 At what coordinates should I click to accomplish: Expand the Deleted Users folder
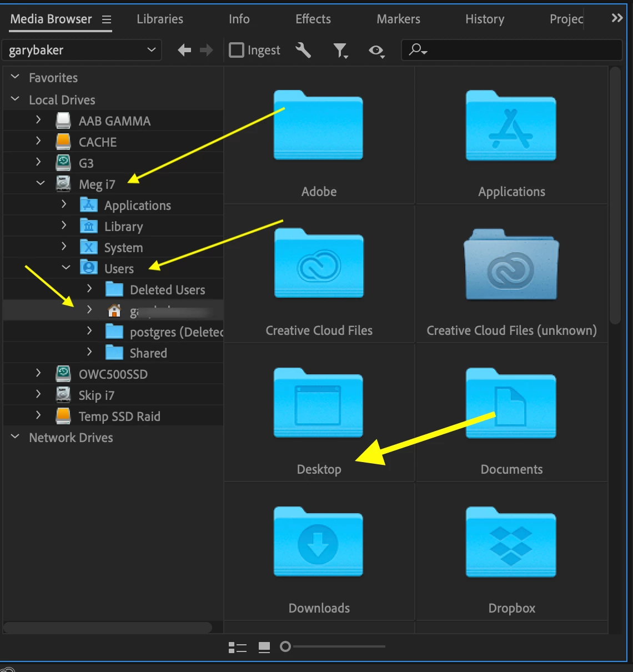[89, 288]
